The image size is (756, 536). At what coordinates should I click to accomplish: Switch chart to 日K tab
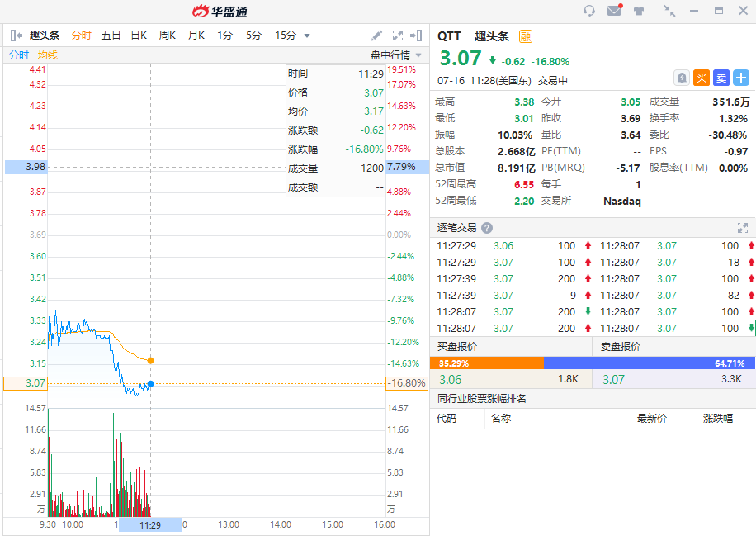pyautogui.click(x=139, y=36)
